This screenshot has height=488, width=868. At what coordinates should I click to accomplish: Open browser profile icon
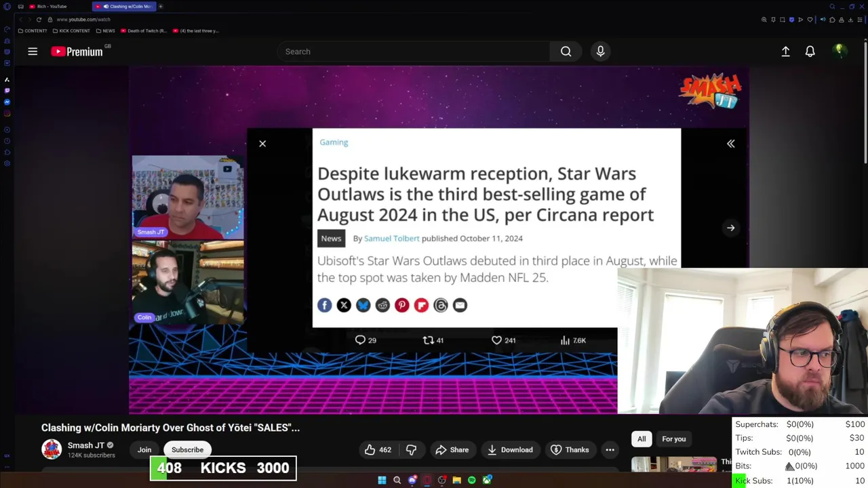click(842, 20)
